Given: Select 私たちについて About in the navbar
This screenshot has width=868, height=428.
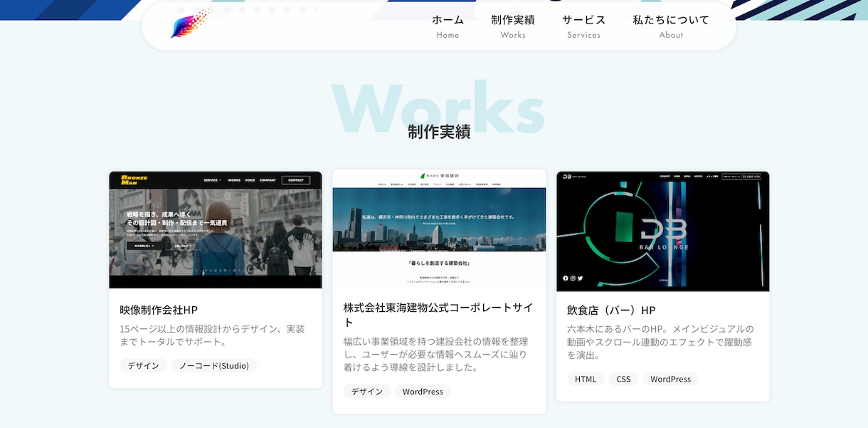Looking at the screenshot, I should 671,26.
